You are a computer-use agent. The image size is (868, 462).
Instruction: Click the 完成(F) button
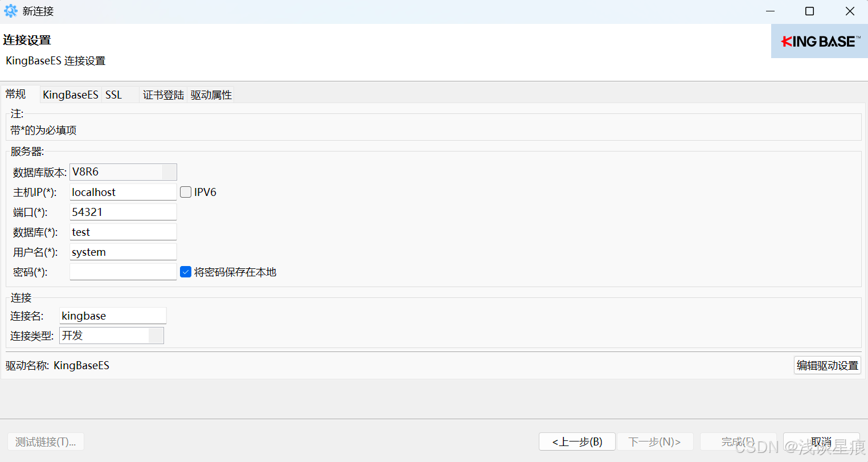[738, 441]
